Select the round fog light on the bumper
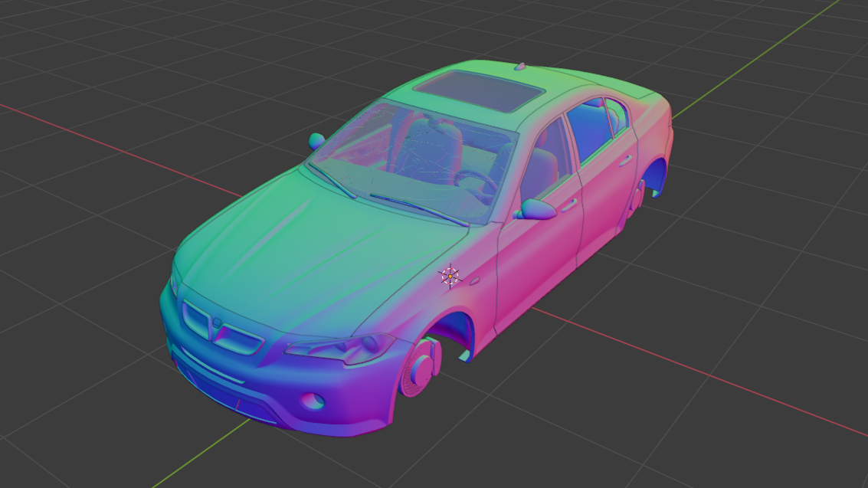The image size is (868, 488). click(313, 400)
